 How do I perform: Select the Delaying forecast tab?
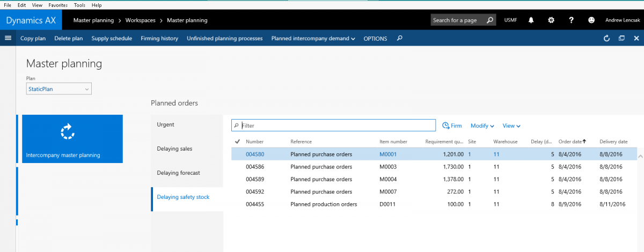187,173
